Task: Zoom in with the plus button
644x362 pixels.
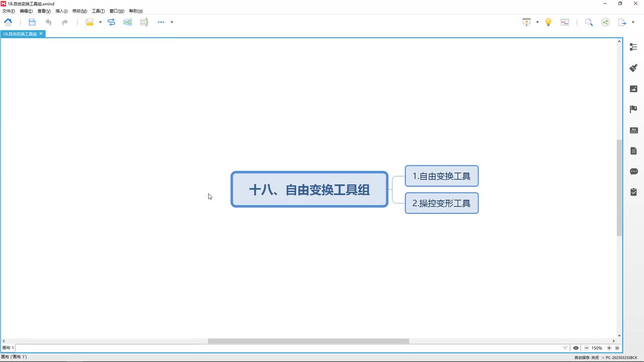Action: tap(609, 348)
